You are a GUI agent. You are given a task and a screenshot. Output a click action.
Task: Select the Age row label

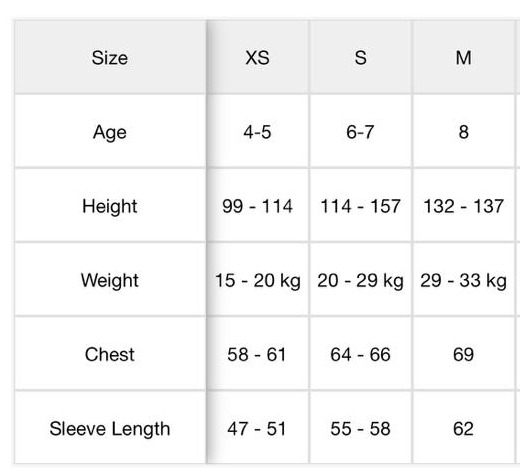click(x=110, y=132)
